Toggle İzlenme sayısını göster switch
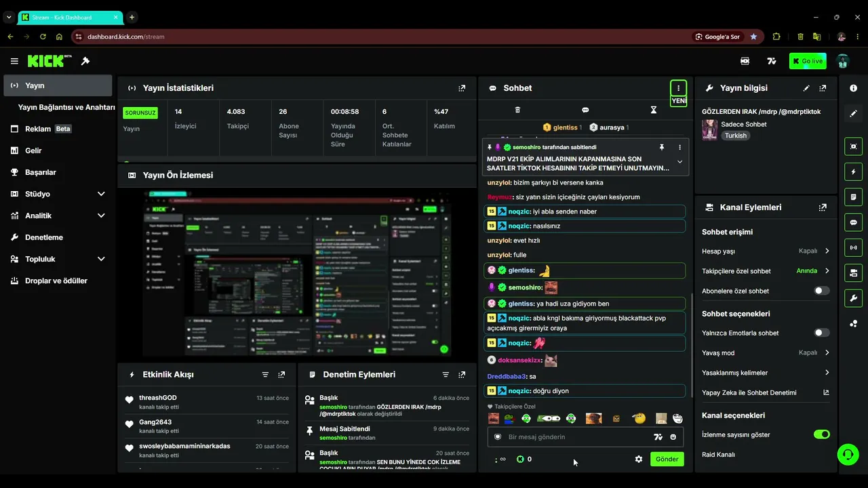This screenshot has width=868, height=488. click(x=821, y=434)
